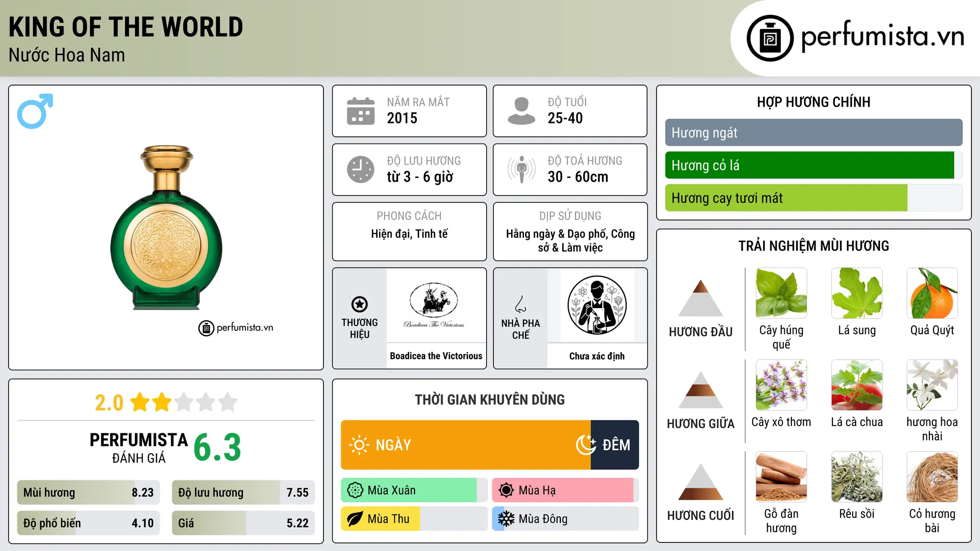The image size is (980, 551).
Task: Click the orange 2.0 star rating number
Action: [x=109, y=403]
